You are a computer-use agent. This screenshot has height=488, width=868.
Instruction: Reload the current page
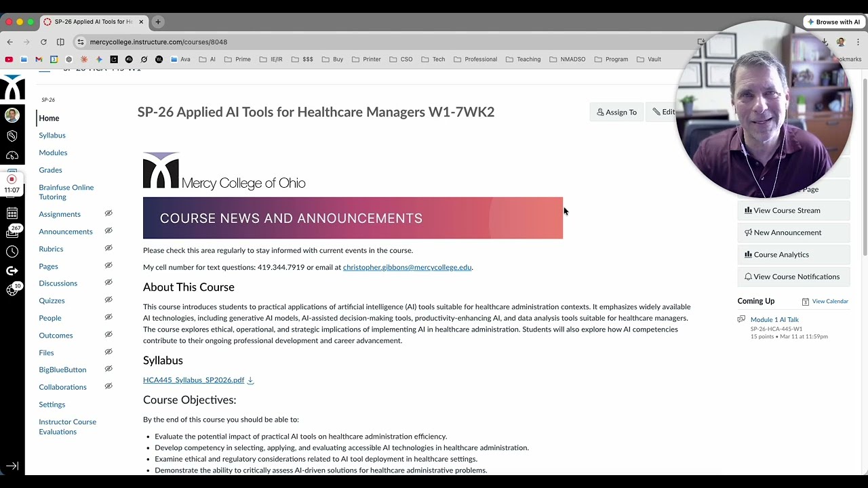tap(43, 42)
